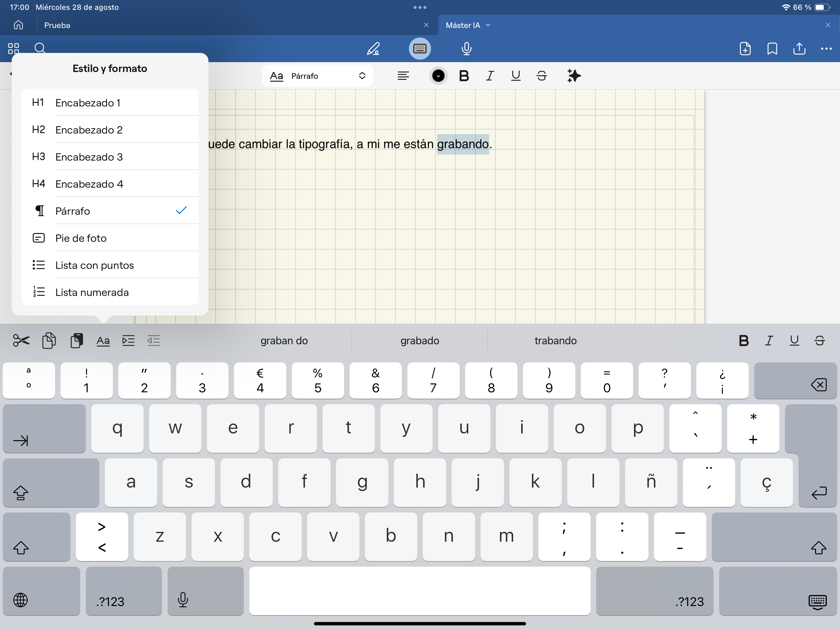The image size is (840, 630).
Task: Open the text alignment options
Action: [x=403, y=76]
